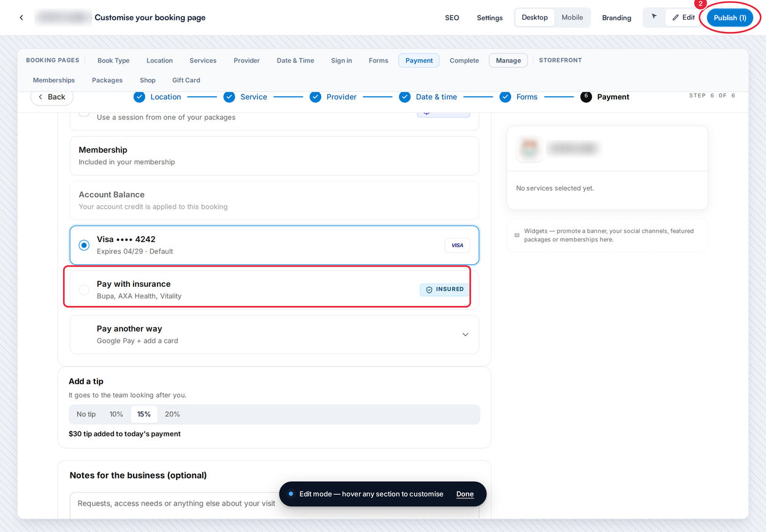Screen dimensions: 766x532
Task: Open the Book Type booking page tab
Action: click(x=113, y=61)
